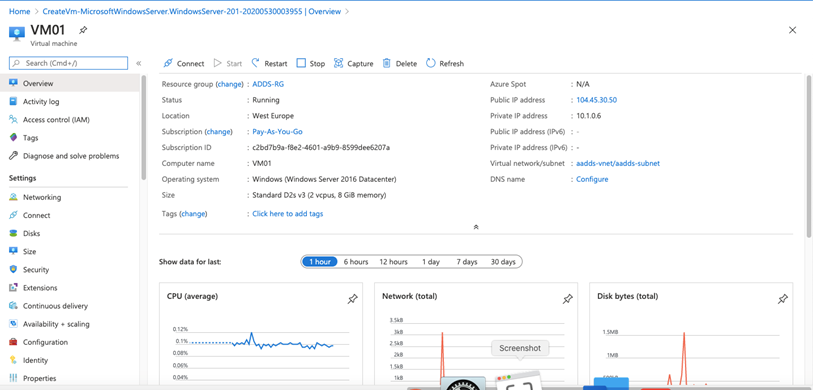
Task: Change the subscription via change link
Action: [x=219, y=132]
